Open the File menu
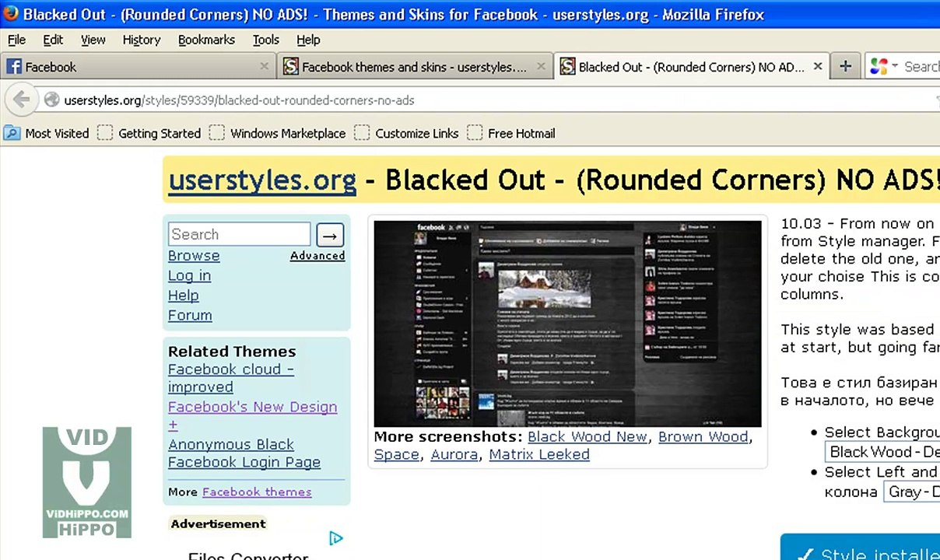Screen dimensions: 940x560 (x=16, y=40)
